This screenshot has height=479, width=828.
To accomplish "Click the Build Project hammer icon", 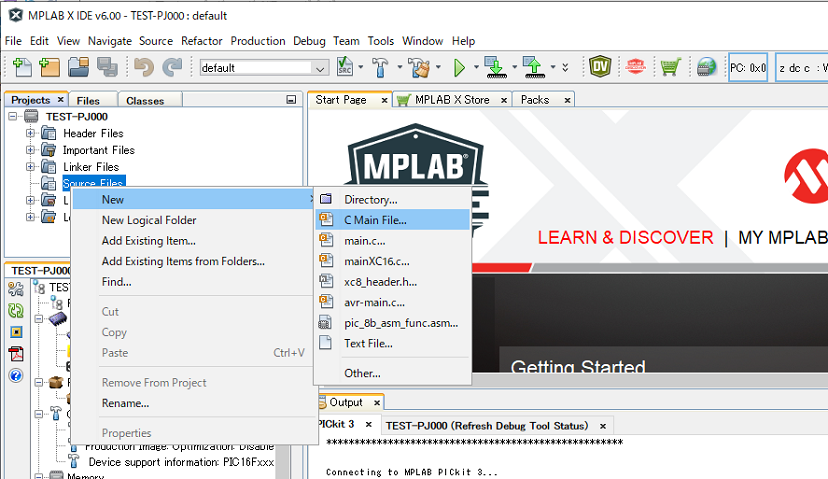I will click(x=380, y=67).
